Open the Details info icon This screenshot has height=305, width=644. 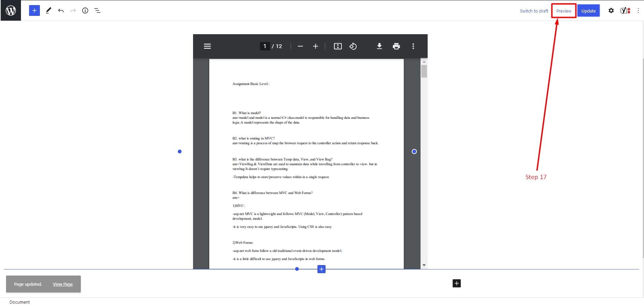[85, 10]
